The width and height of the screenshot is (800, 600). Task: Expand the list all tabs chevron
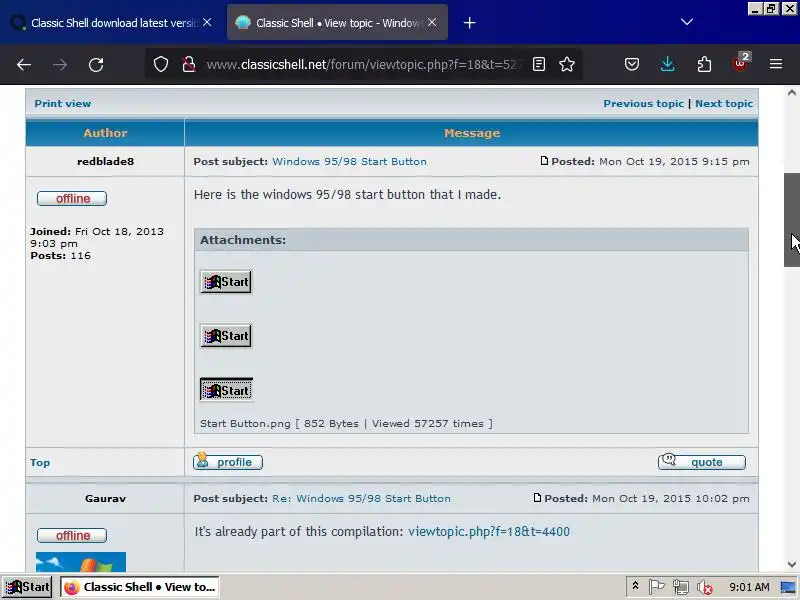(x=687, y=22)
